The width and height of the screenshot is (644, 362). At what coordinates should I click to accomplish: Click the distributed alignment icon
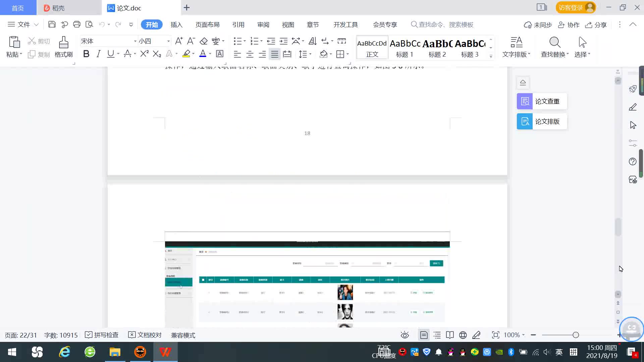tap(287, 54)
